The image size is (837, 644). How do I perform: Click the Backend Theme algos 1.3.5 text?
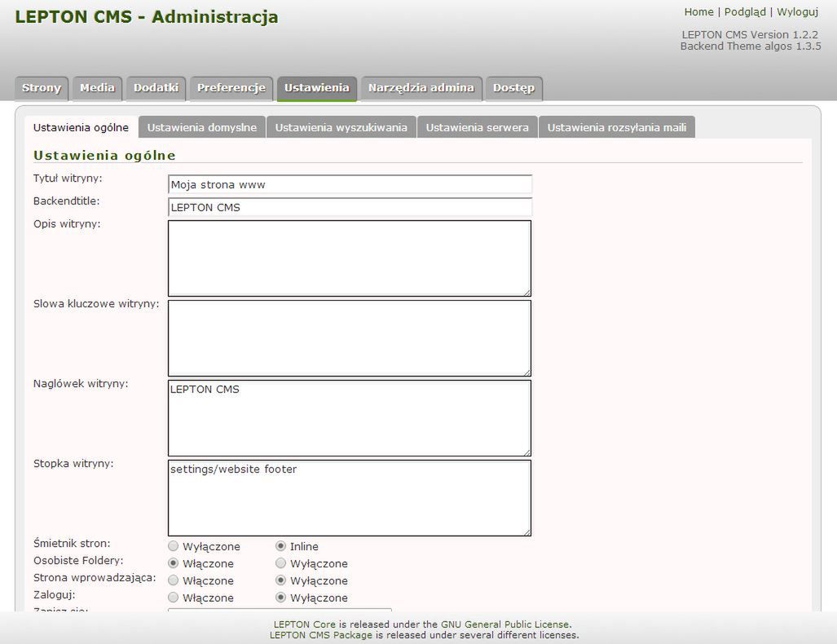coord(751,46)
